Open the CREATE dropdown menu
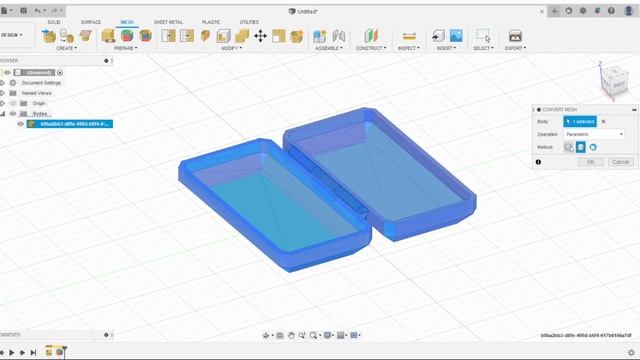This screenshot has width=640, height=360. click(66, 48)
